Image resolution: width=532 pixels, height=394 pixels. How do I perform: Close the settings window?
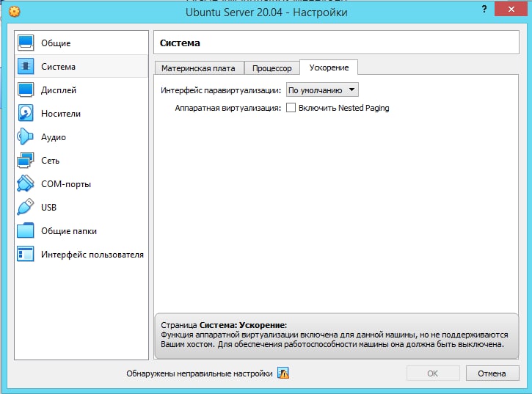511,9
